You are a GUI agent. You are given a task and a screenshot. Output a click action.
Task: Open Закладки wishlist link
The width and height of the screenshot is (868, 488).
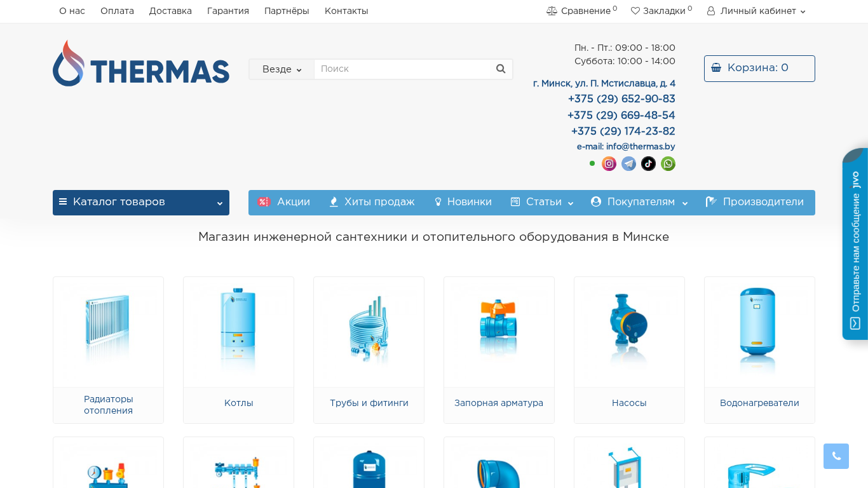pos(661,11)
